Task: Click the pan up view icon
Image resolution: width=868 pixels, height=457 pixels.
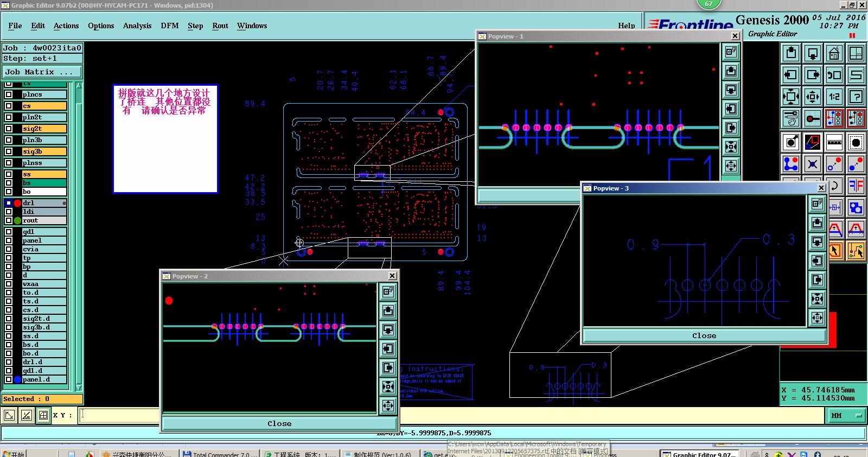Action: tap(791, 53)
